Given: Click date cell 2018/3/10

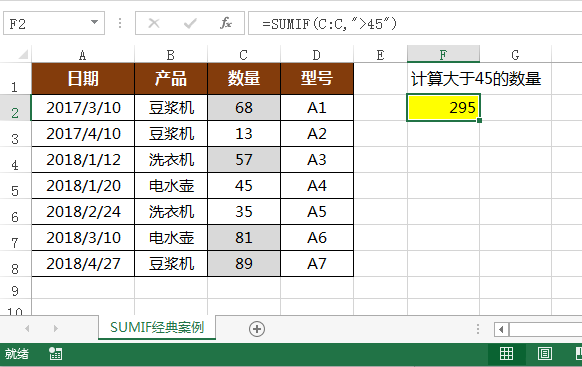Looking at the screenshot, I should pyautogui.click(x=83, y=237).
